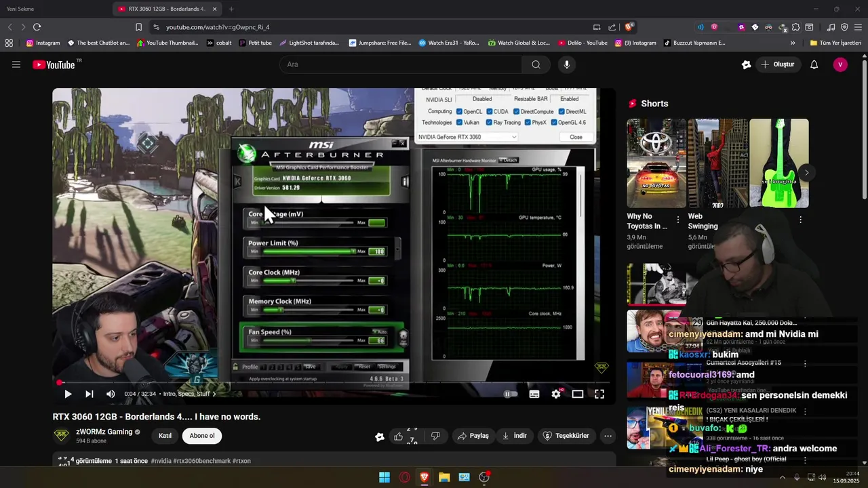Image resolution: width=868 pixels, height=488 pixels.
Task: Open account avatar menu
Action: 840,64
